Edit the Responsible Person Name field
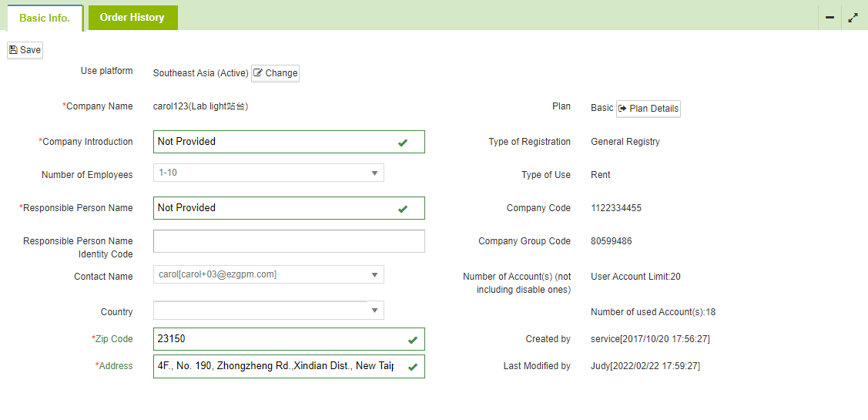This screenshot has width=868, height=420. click(x=289, y=208)
